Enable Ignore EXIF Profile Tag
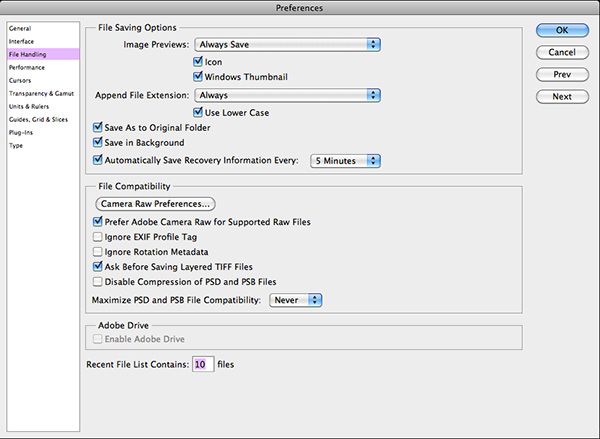 point(98,237)
